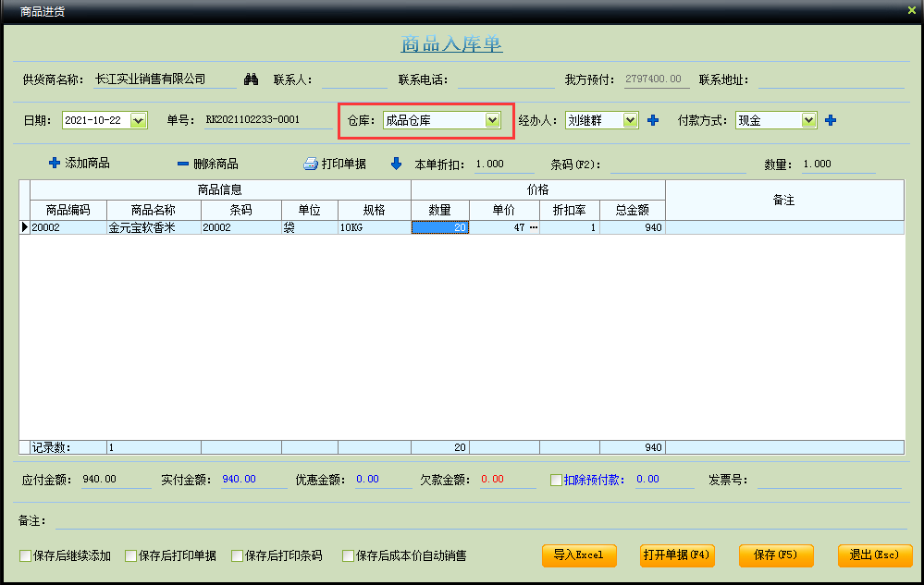Click the 我方预付 amount field
Screen dimensions: 924x585
tap(657, 79)
